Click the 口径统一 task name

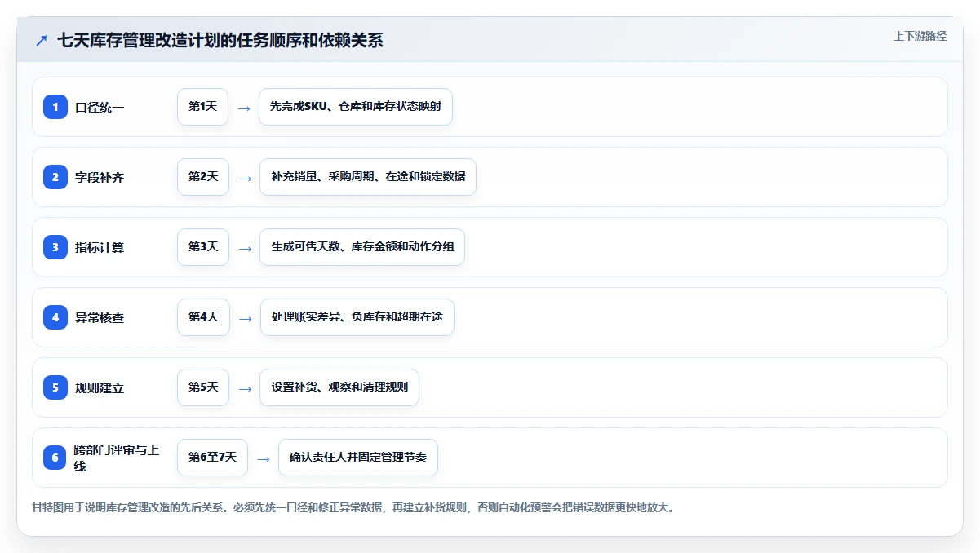[100, 108]
